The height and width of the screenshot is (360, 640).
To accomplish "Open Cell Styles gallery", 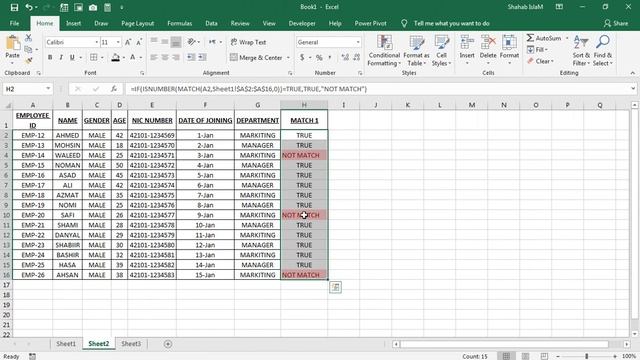I will 441,51.
